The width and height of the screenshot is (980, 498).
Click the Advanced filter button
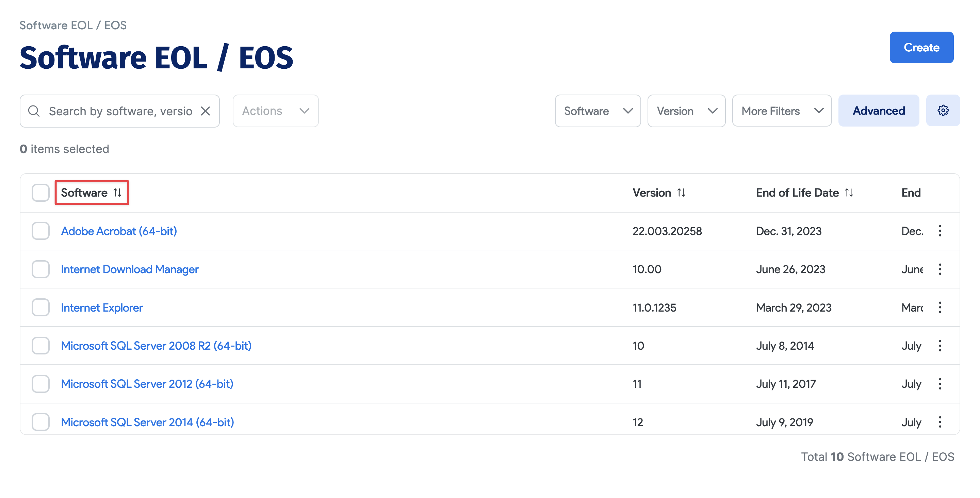(879, 111)
